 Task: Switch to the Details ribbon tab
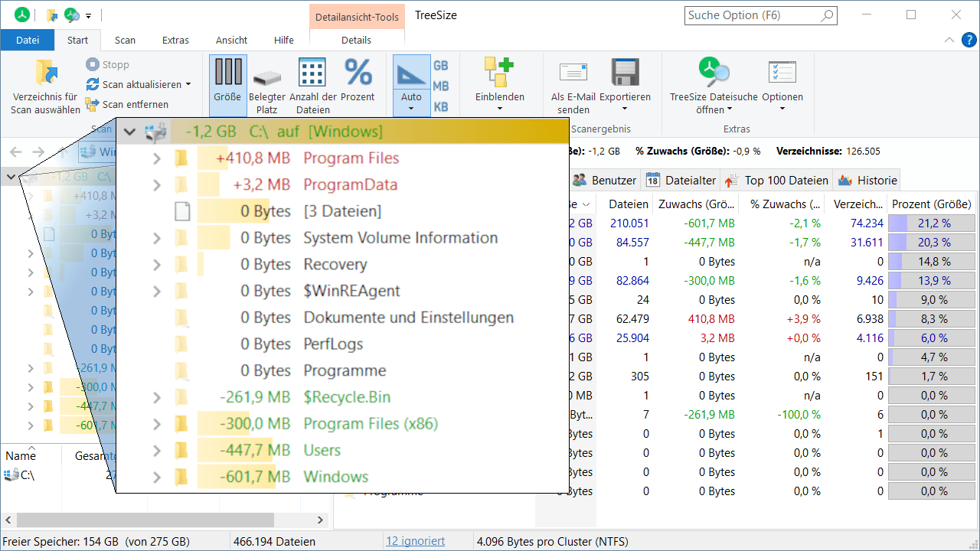coord(356,40)
